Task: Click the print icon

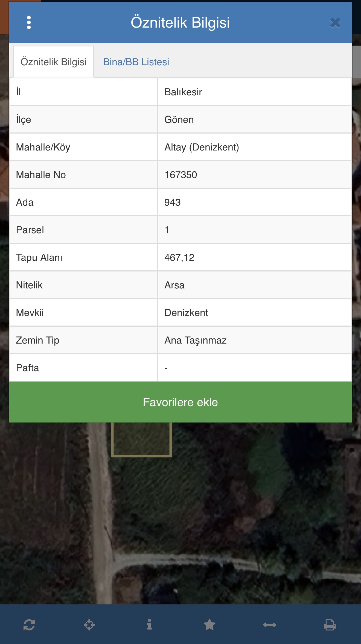Action: coord(330,624)
